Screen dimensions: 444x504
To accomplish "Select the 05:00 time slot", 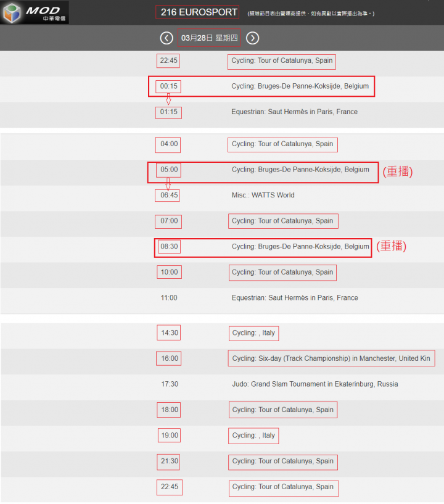I will (169, 170).
